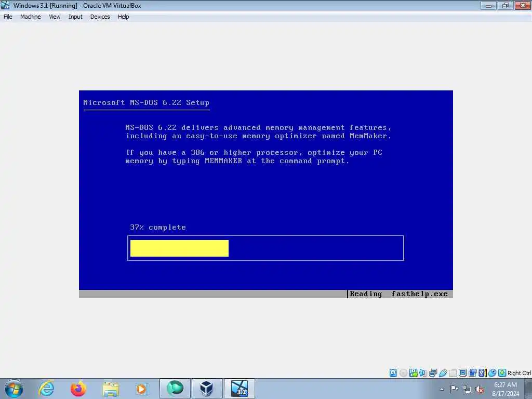The image size is (532, 399).
Task: Click the floppy disk indicator icon
Action: (413, 373)
